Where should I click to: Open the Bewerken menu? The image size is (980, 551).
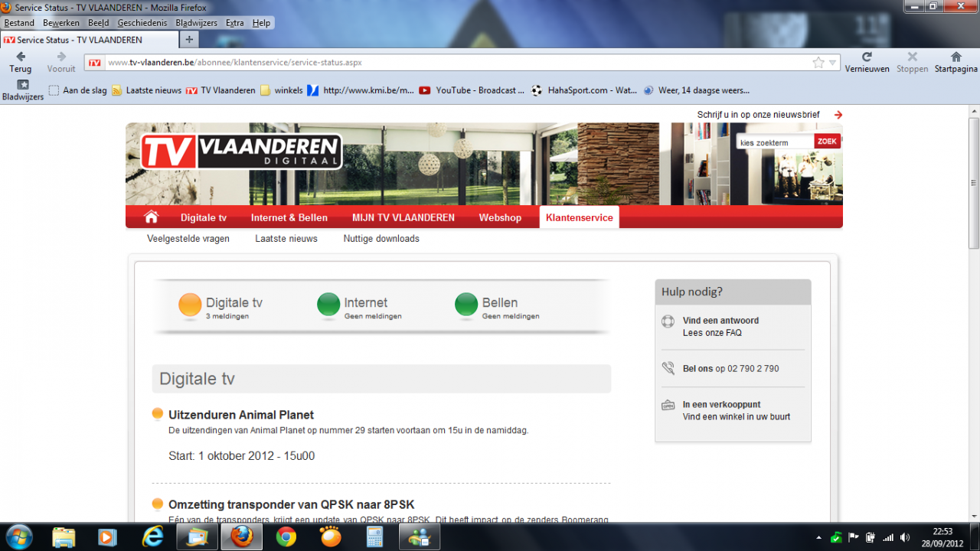click(61, 23)
